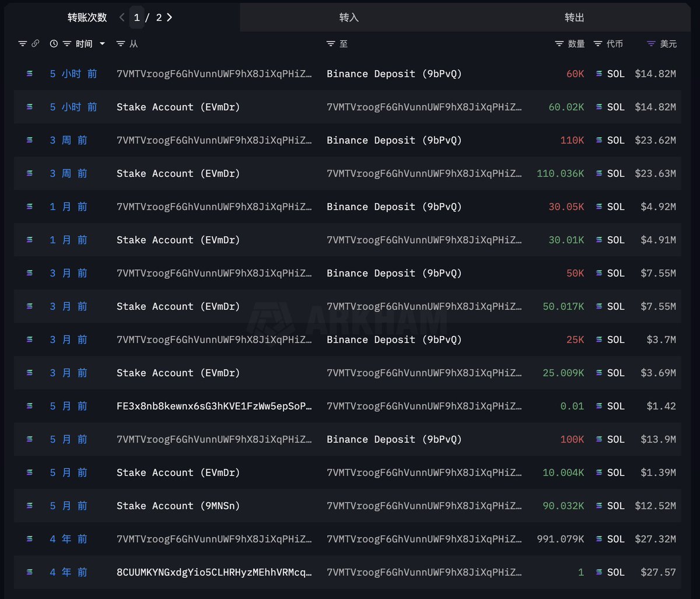Open the filter icon next to 数量
700x599 pixels.
(559, 44)
